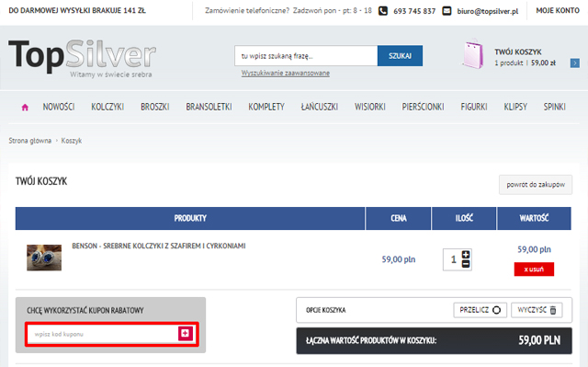
Task: Focus the coupon code input field
Action: [103, 334]
